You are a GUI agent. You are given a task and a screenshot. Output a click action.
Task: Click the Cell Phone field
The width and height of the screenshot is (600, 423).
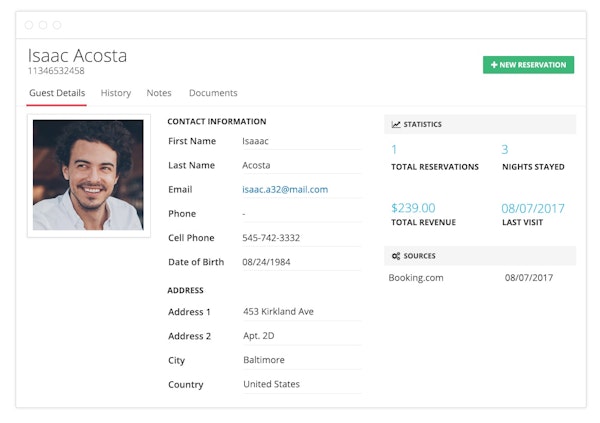click(x=300, y=238)
